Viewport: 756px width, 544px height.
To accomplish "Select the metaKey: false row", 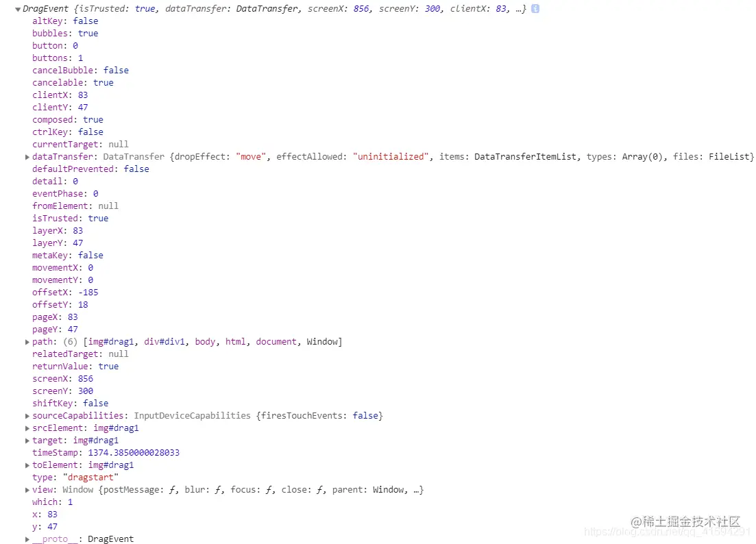I will click(x=68, y=256).
